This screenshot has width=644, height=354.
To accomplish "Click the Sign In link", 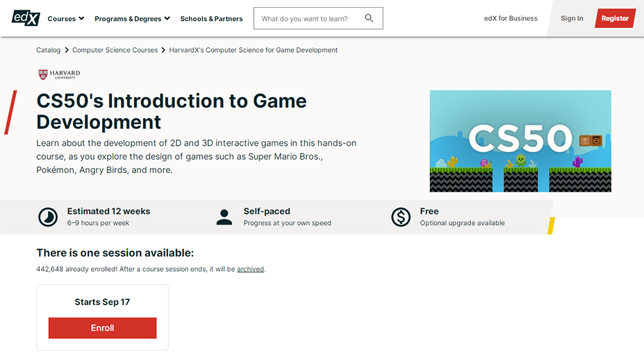I will pyautogui.click(x=572, y=18).
